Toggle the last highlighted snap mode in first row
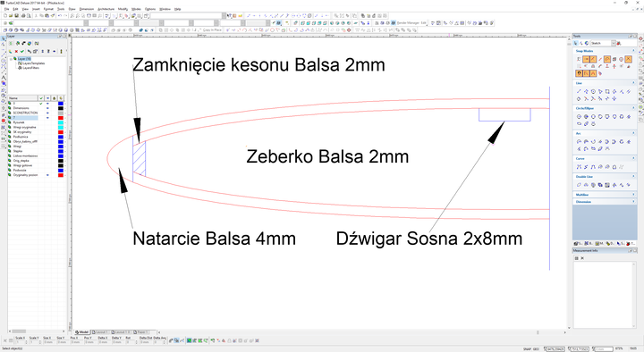 tap(629, 60)
